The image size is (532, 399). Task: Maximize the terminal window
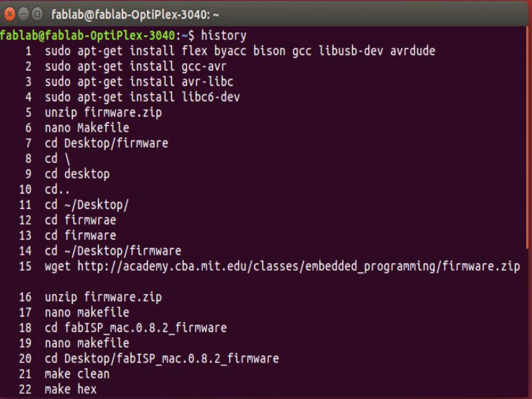pyautogui.click(x=37, y=14)
